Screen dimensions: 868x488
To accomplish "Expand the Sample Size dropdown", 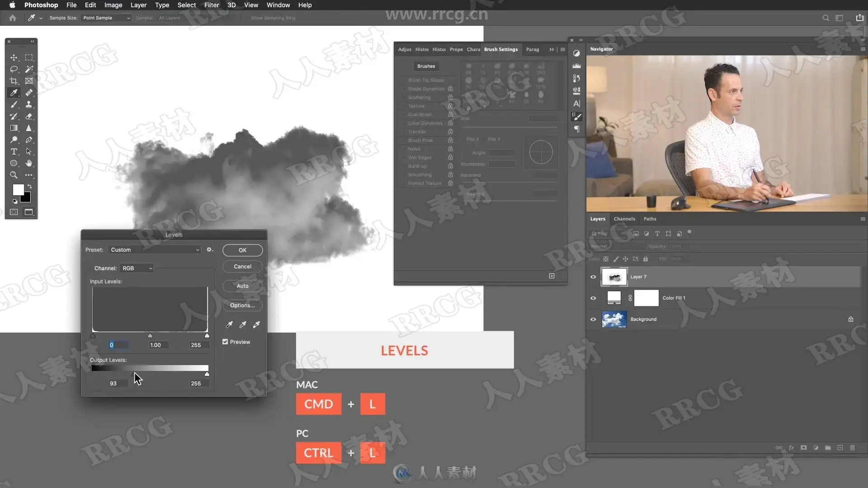I will [107, 18].
